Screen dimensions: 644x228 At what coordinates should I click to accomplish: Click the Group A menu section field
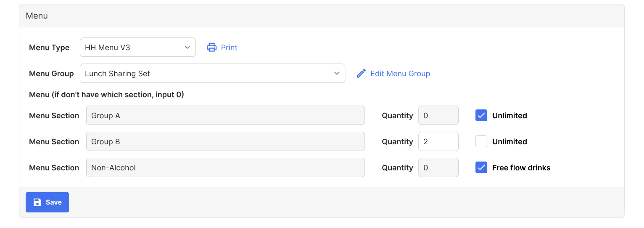(x=225, y=116)
